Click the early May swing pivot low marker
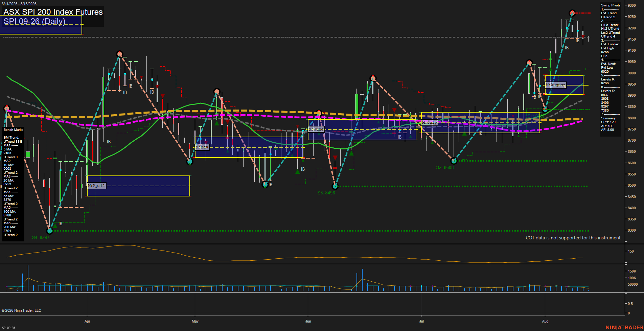The height and width of the screenshot is (331, 644). pos(190,162)
